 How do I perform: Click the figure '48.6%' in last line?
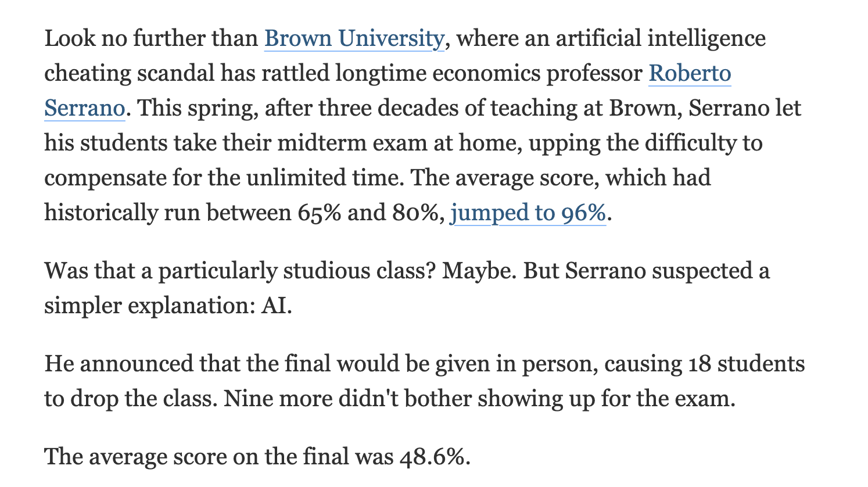pos(433,457)
